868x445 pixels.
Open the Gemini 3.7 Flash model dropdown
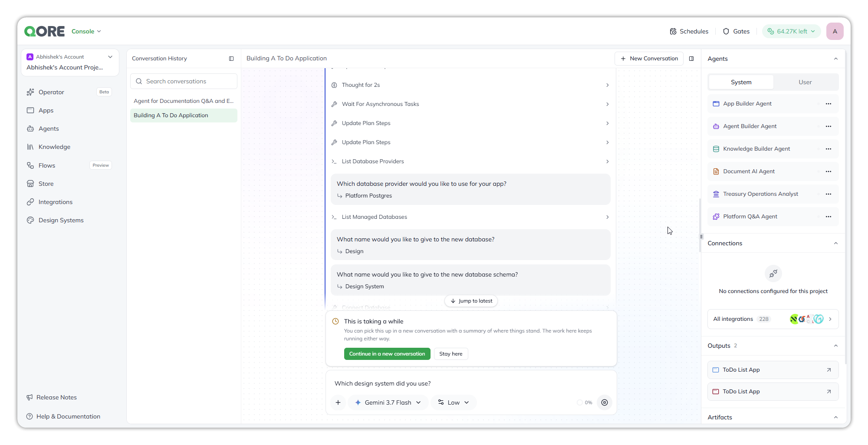388,402
